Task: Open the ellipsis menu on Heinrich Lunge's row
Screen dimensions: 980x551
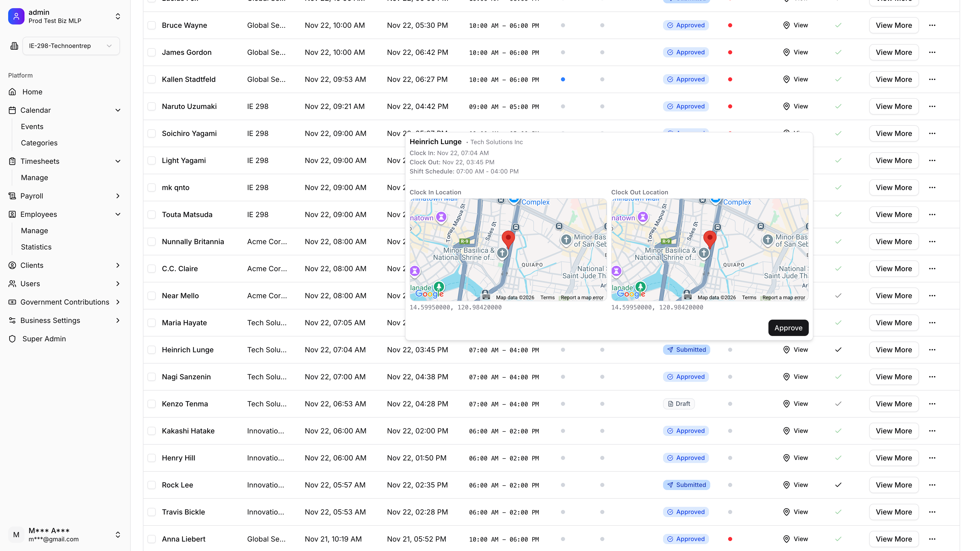Action: coord(933,349)
